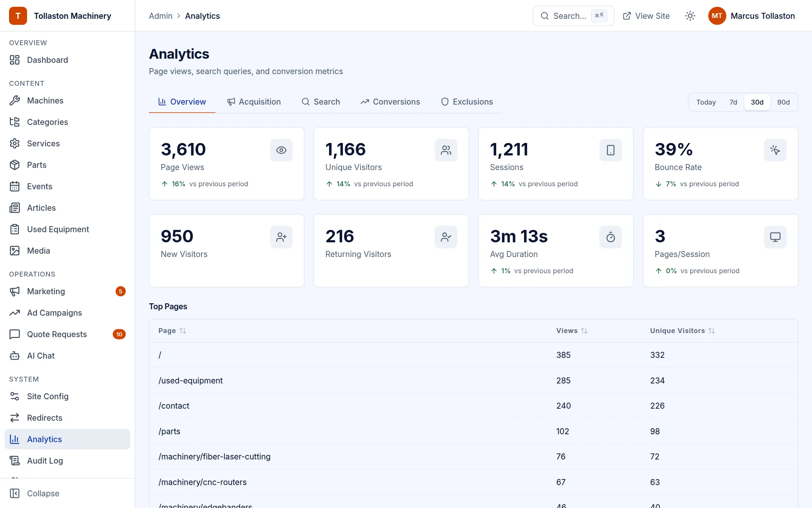The height and width of the screenshot is (508, 812).
Task: Click the user-plus icon on New Visitors card
Action: coord(281,237)
